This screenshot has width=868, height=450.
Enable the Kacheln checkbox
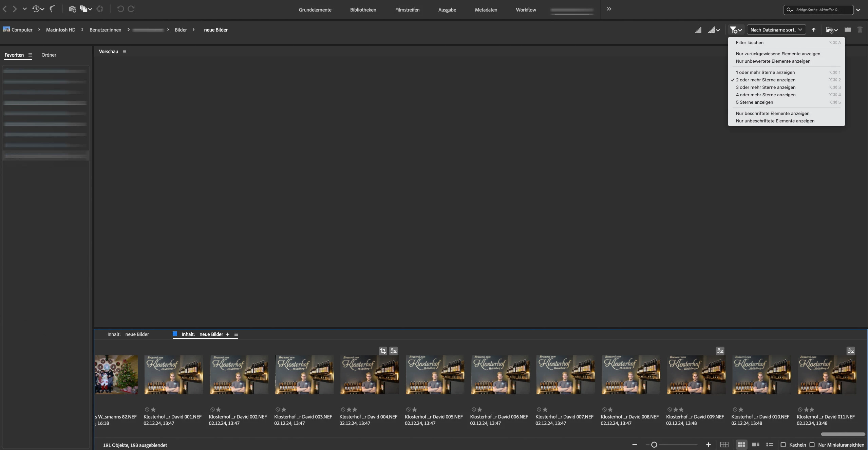pos(783,445)
